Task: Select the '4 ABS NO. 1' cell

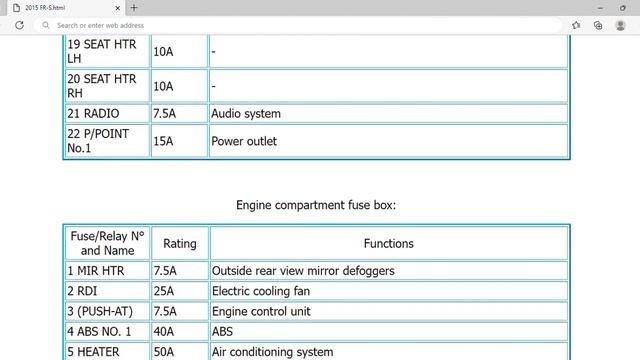Action: 107,331
